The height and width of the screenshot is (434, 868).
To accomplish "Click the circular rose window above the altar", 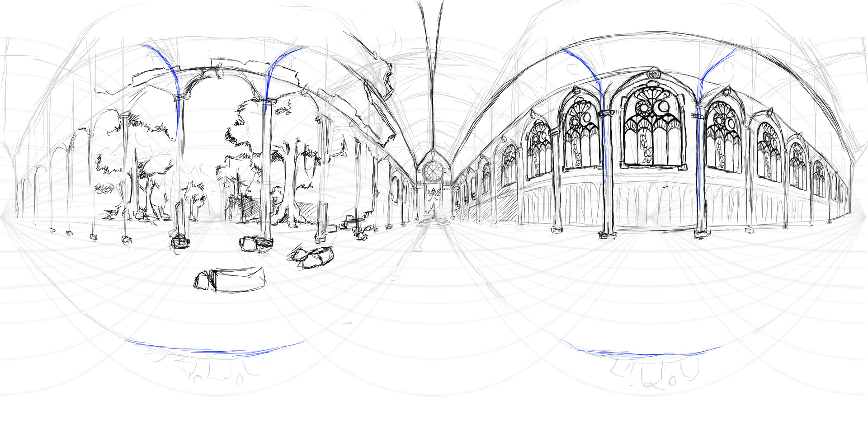I will [x=433, y=172].
